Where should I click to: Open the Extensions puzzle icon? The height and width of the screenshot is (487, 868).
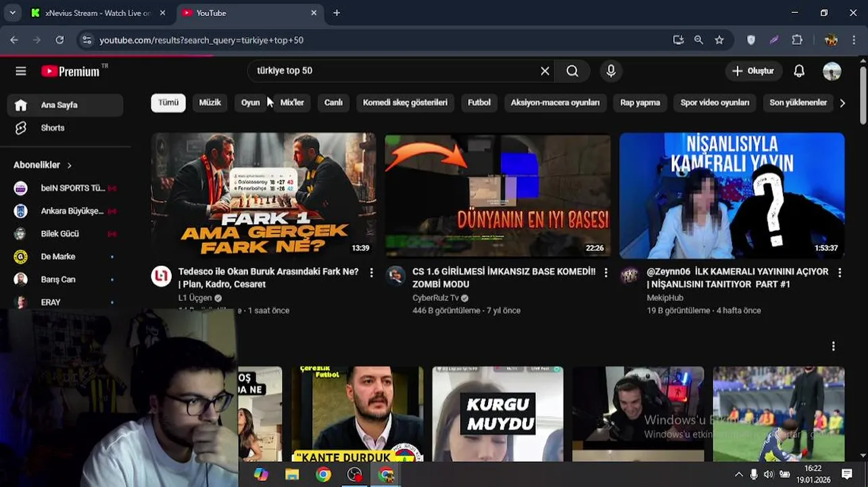tap(797, 40)
